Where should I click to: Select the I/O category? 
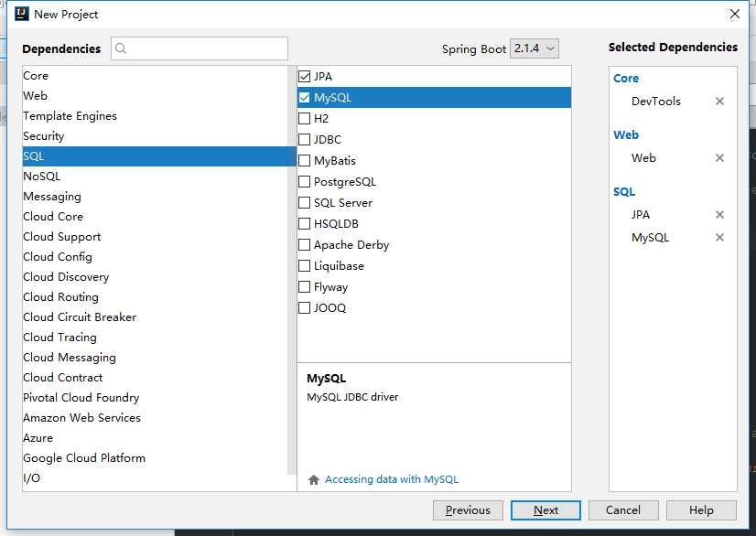(156, 478)
